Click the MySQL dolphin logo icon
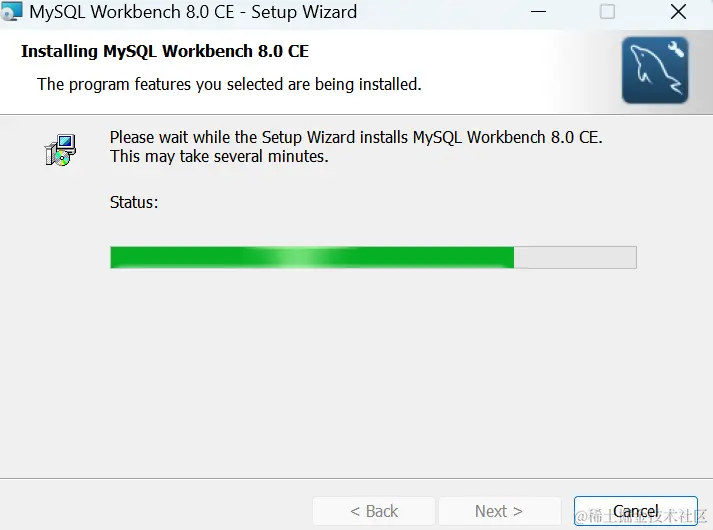The width and height of the screenshot is (713, 530). coord(655,70)
